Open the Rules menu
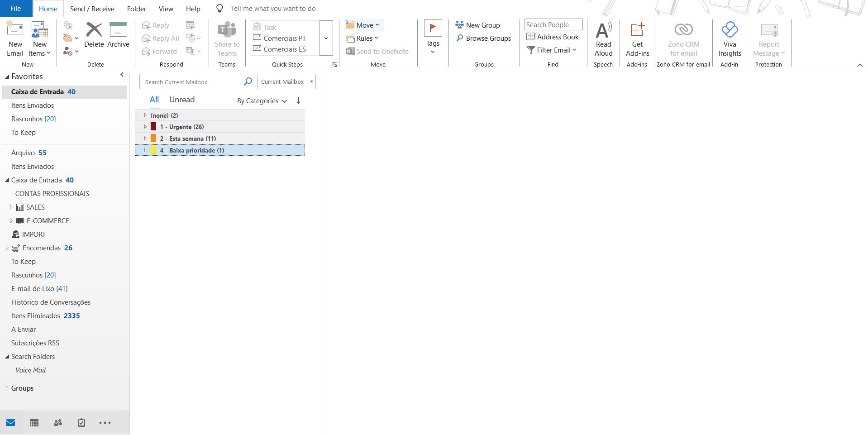868x435 pixels. click(362, 38)
